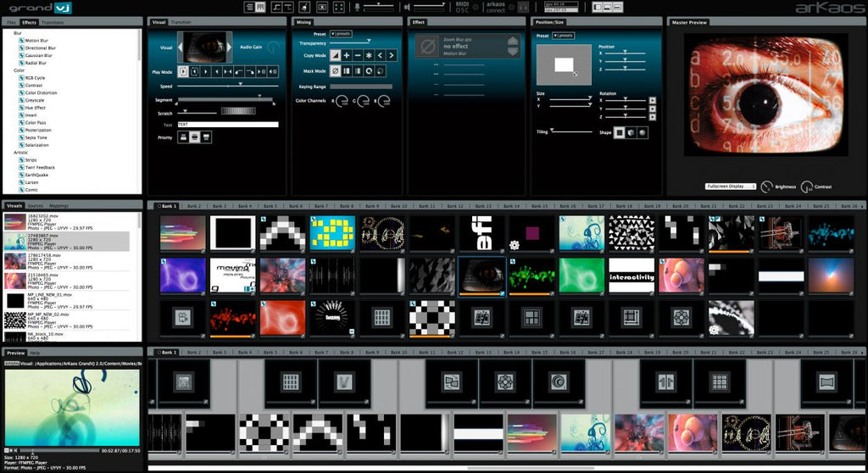Toggle the middle Priority button
The width and height of the screenshot is (868, 473).
click(x=194, y=137)
